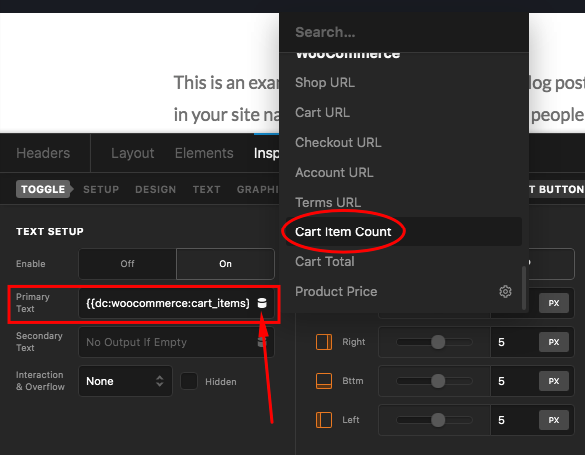
Task: Click the Right margin side icon
Action: 324,342
